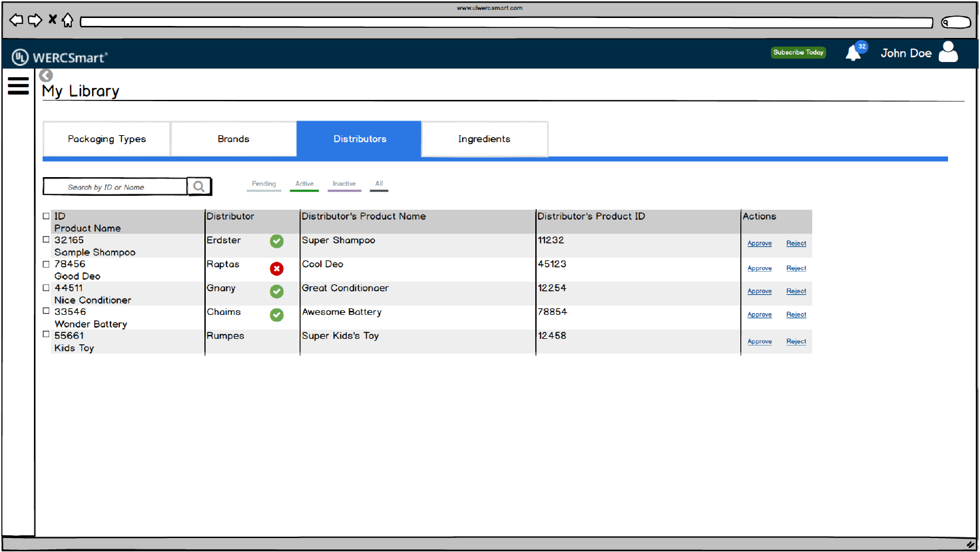Open John Doe user profile icon
The height and width of the screenshot is (552, 980).
[948, 52]
